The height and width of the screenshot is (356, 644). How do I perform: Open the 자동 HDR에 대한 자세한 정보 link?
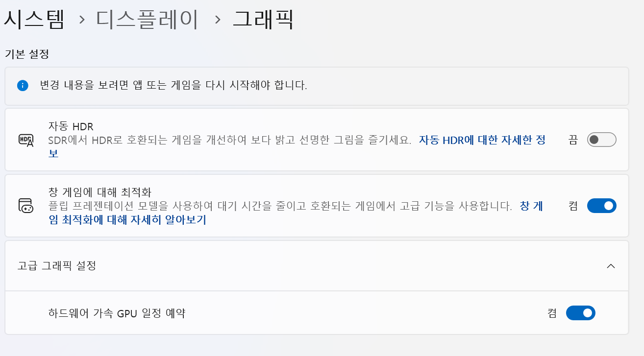[x=482, y=140]
